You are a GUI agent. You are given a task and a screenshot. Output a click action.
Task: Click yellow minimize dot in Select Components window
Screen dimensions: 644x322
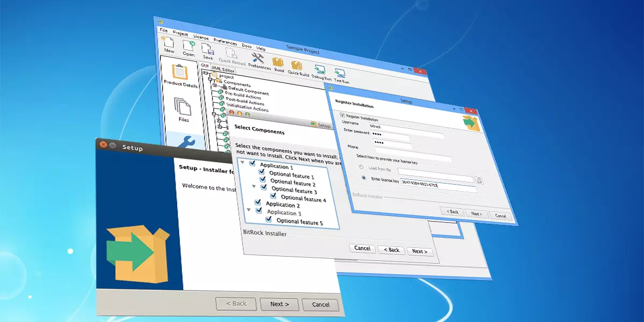tap(240, 114)
